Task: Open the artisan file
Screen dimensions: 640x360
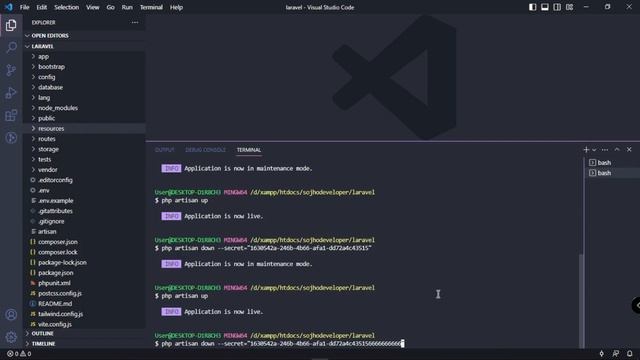Action: coord(84,231)
